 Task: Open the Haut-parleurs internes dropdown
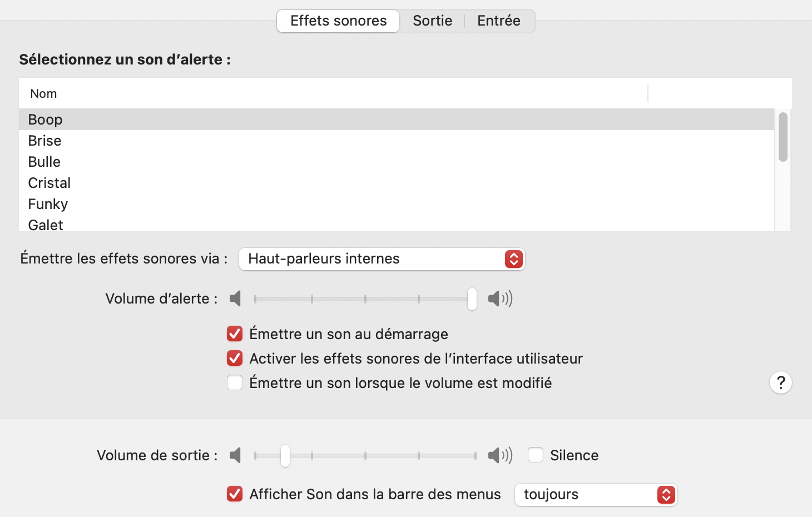(382, 258)
